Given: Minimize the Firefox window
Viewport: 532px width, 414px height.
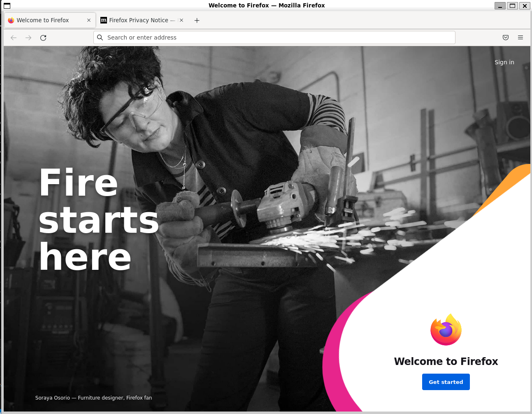Looking at the screenshot, I should pos(500,5).
